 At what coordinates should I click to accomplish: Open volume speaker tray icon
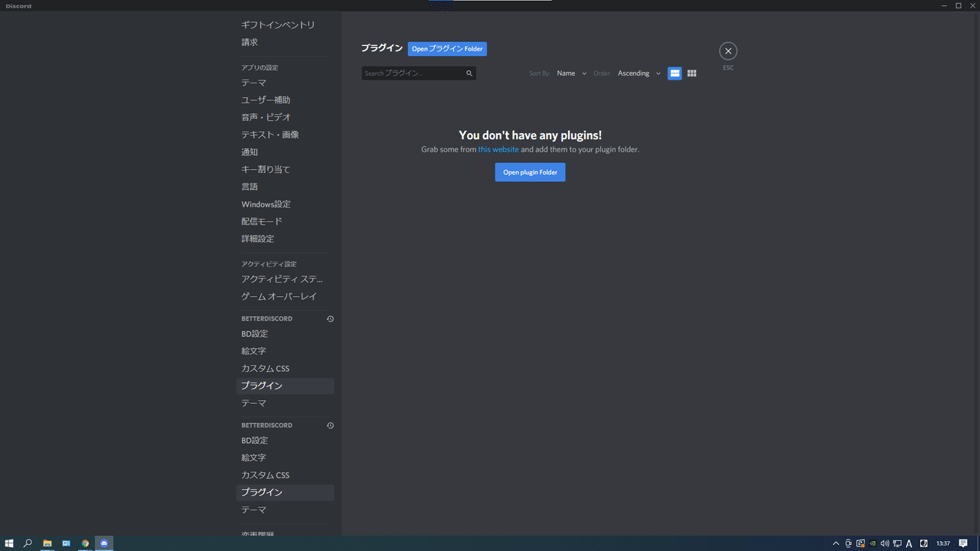885,543
